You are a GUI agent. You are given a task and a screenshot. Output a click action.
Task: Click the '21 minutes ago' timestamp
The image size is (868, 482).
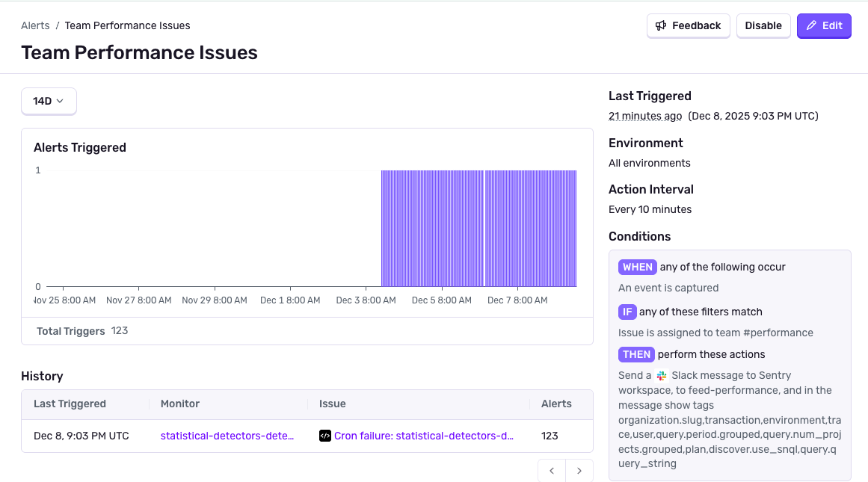(644, 116)
